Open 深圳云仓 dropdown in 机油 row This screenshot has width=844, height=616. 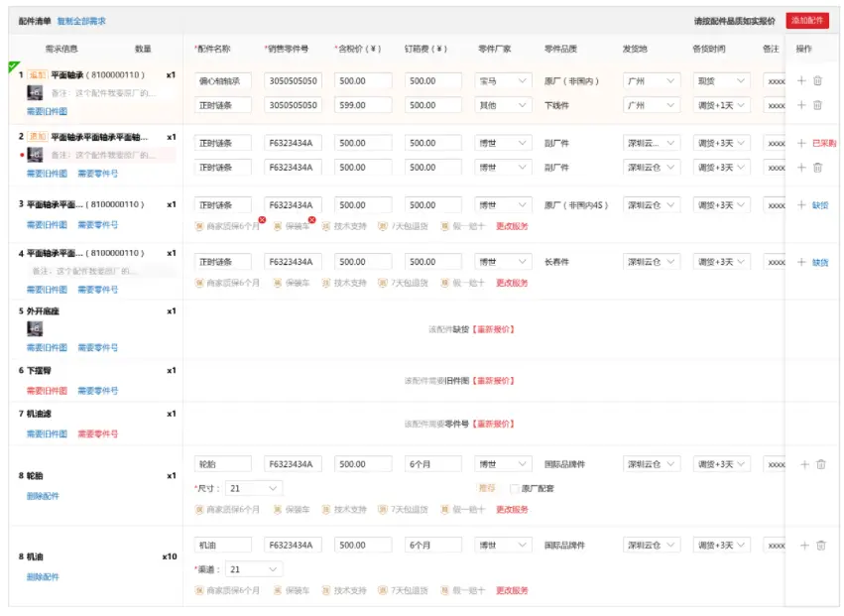(652, 546)
